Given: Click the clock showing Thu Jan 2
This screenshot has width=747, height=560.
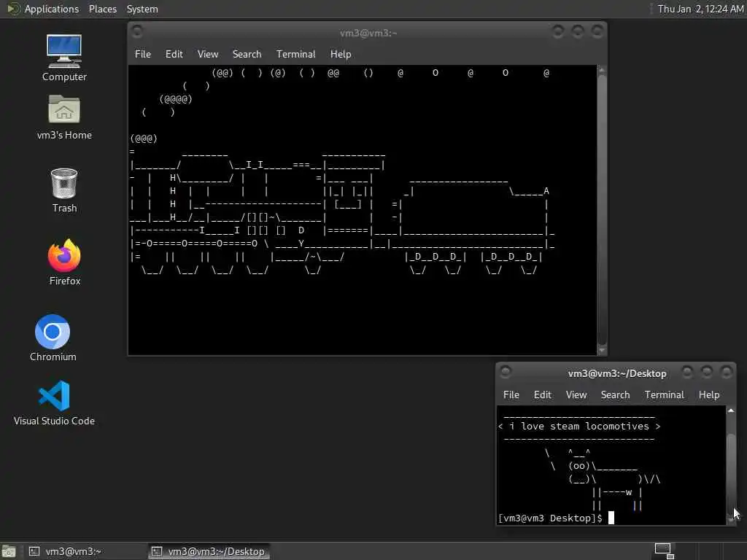Looking at the screenshot, I should [700, 9].
